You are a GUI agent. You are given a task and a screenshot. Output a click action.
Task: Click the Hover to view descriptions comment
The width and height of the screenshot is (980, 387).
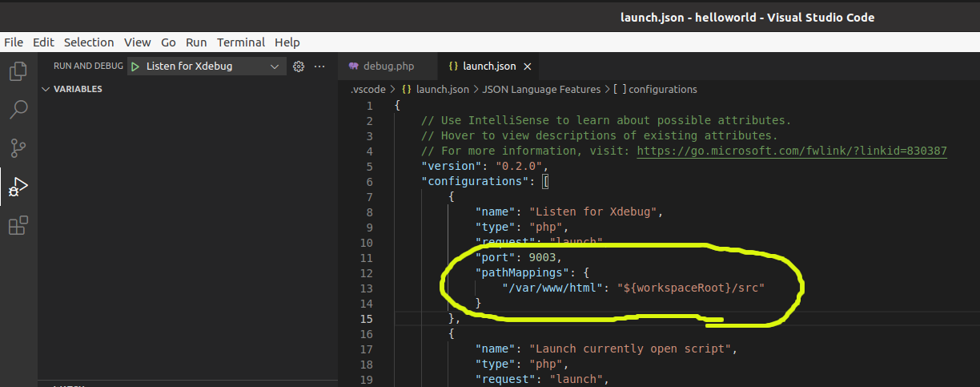pyautogui.click(x=600, y=135)
